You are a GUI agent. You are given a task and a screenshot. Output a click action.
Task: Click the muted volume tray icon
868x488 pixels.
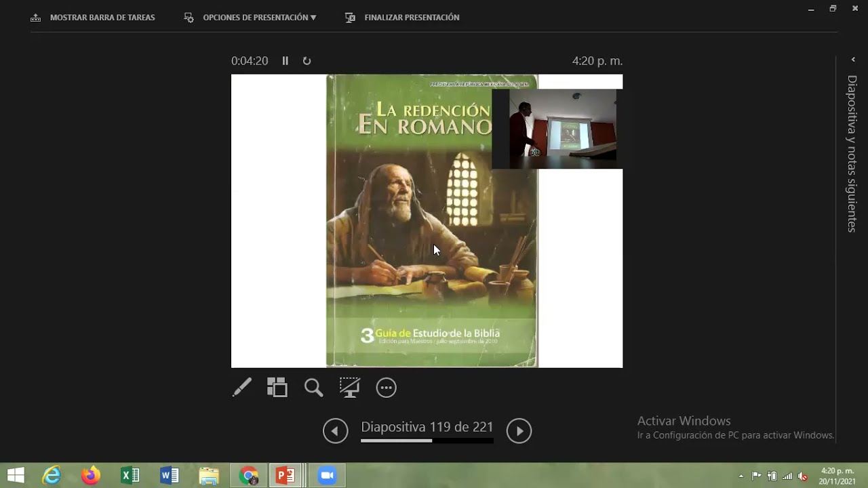[803, 476]
